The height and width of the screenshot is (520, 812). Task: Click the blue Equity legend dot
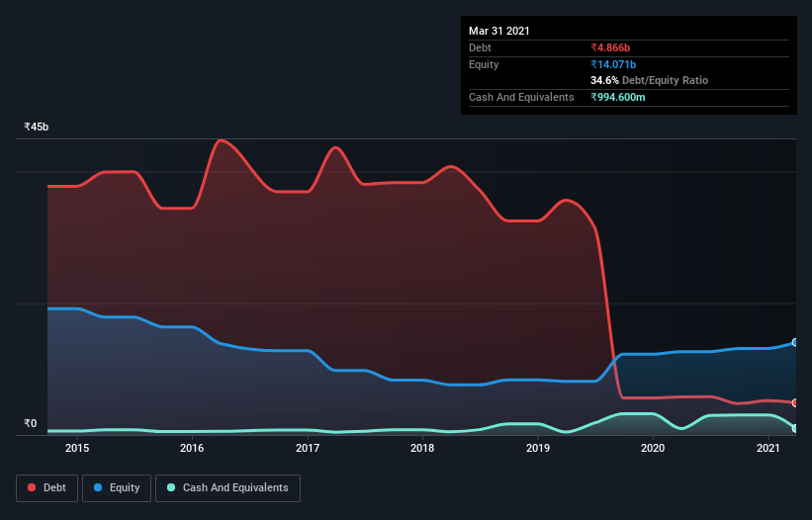tap(98, 487)
